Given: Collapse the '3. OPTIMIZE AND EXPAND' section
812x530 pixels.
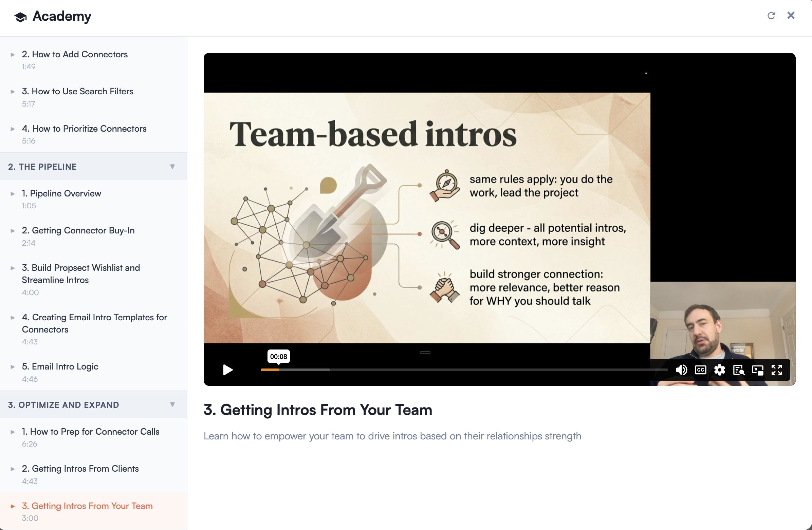Looking at the screenshot, I should pos(172,405).
